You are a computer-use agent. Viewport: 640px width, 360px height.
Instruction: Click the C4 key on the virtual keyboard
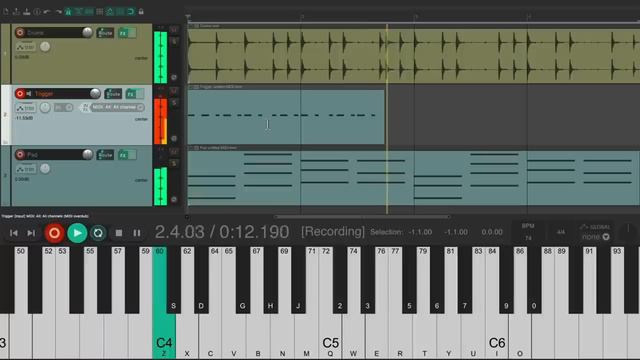[164, 335]
